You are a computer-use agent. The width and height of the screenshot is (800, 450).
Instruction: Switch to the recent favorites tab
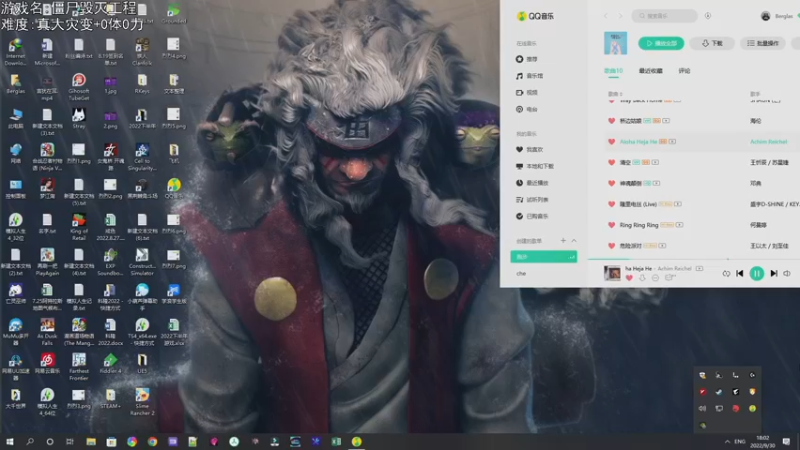pyautogui.click(x=651, y=71)
